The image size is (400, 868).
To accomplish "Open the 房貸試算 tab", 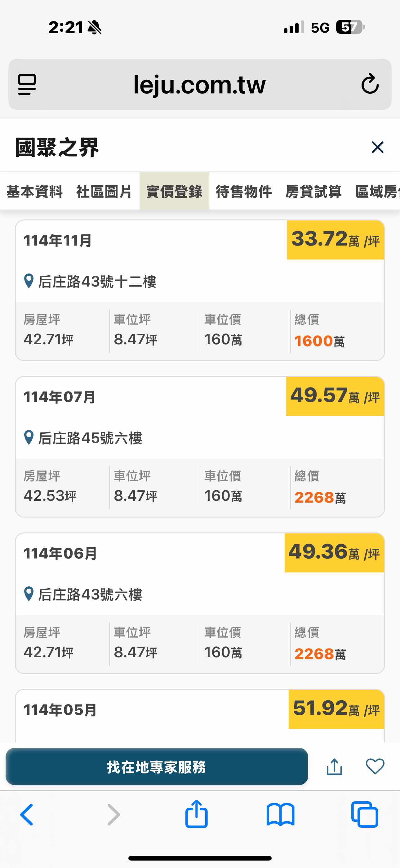I will [x=313, y=192].
